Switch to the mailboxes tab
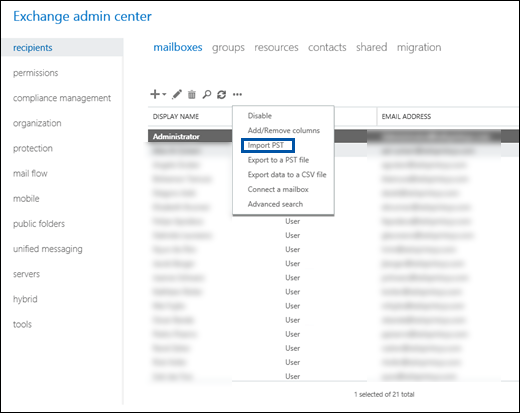The image size is (520, 413). click(x=178, y=47)
